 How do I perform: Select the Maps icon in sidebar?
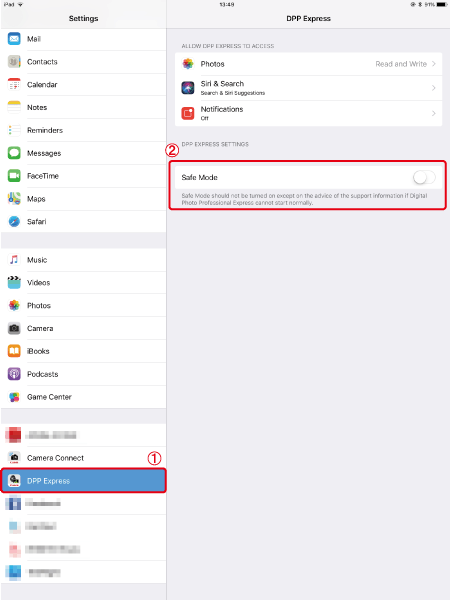14,199
